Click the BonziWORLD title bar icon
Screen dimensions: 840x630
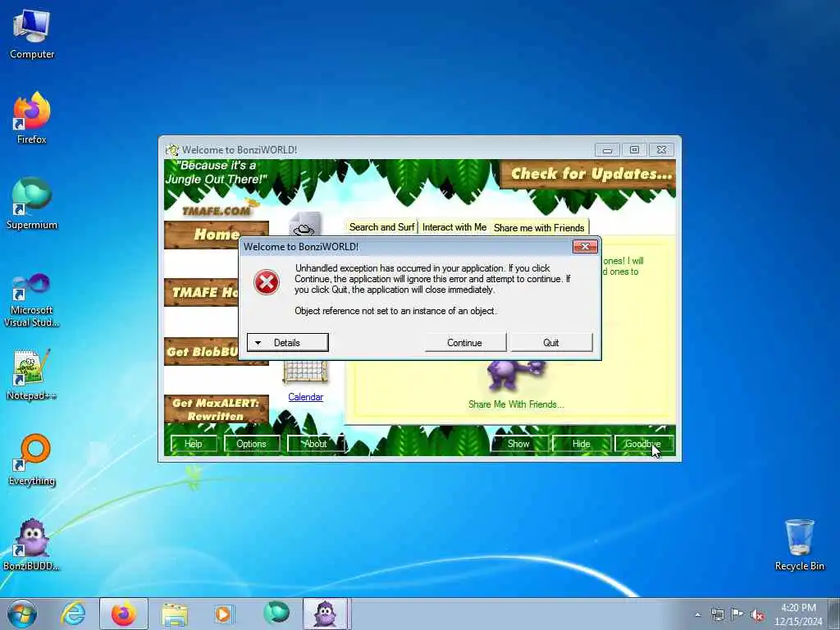click(172, 150)
